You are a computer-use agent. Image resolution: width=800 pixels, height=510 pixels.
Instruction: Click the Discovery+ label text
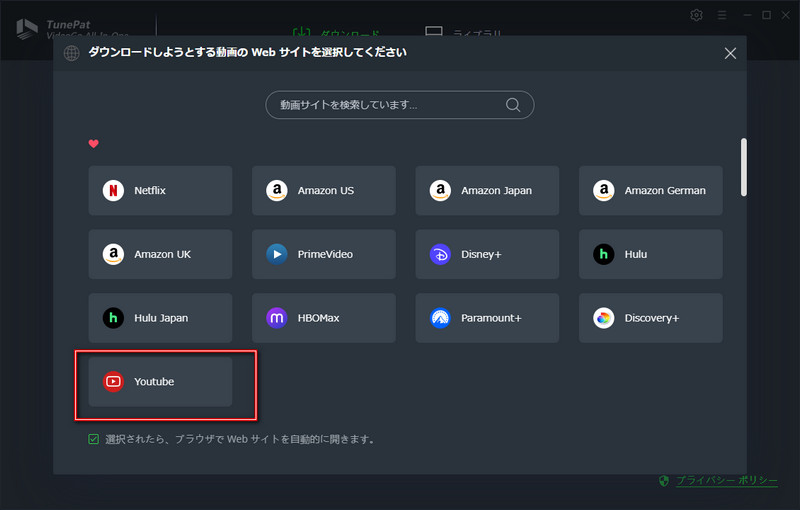point(652,318)
